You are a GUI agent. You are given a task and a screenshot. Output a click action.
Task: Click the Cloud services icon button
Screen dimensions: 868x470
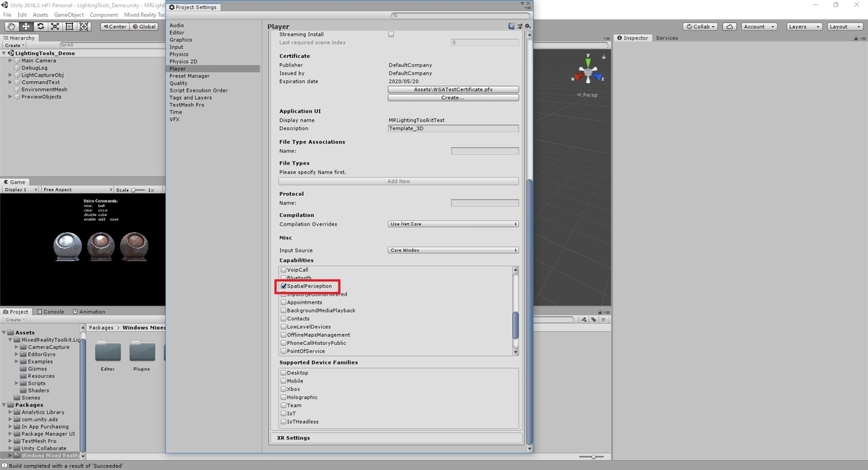(x=730, y=26)
